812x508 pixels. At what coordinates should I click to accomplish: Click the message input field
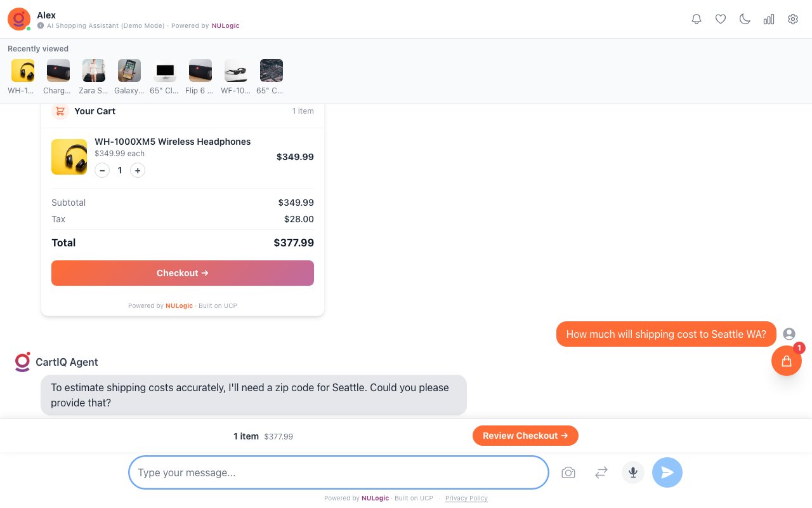(338, 472)
